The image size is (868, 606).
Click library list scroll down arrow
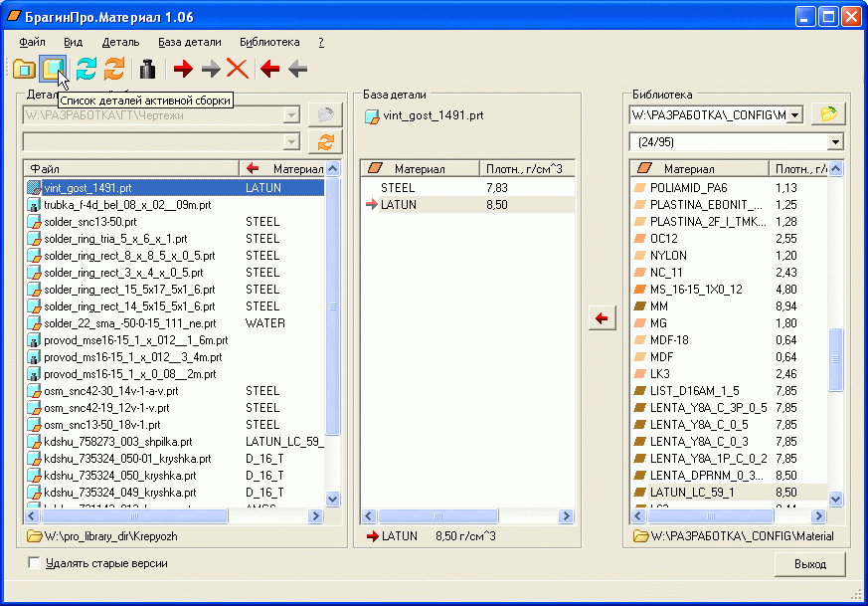tap(835, 499)
